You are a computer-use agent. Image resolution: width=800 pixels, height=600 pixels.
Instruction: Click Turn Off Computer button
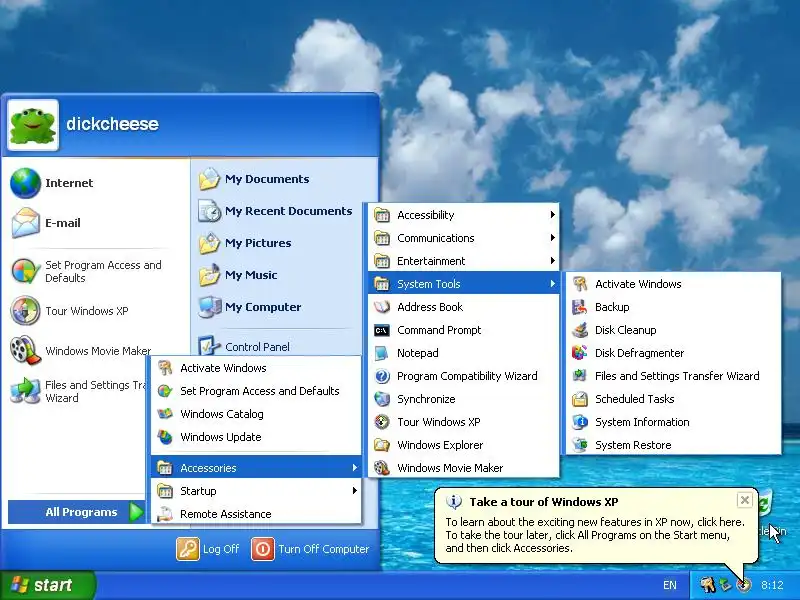[310, 549]
